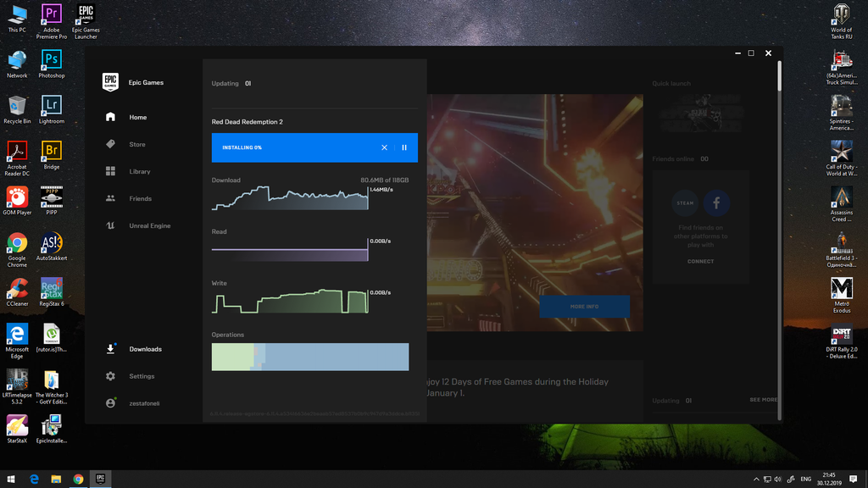Click the Write speed graph
The image size is (868, 488).
tap(290, 301)
